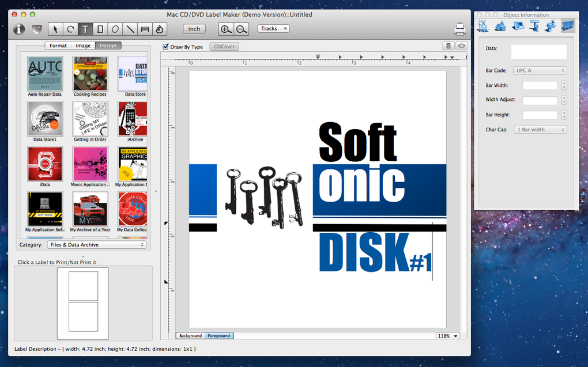This screenshot has height=367, width=588.
Task: Select the Soft text on canvas
Action: [357, 142]
